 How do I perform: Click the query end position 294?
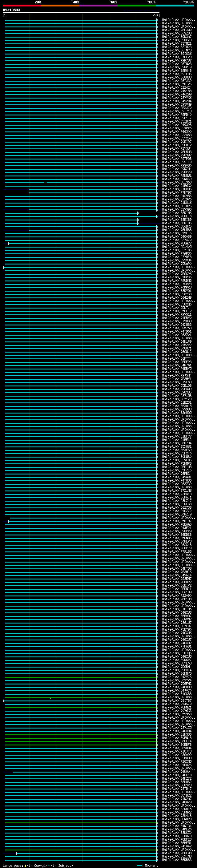pos(155,15)
